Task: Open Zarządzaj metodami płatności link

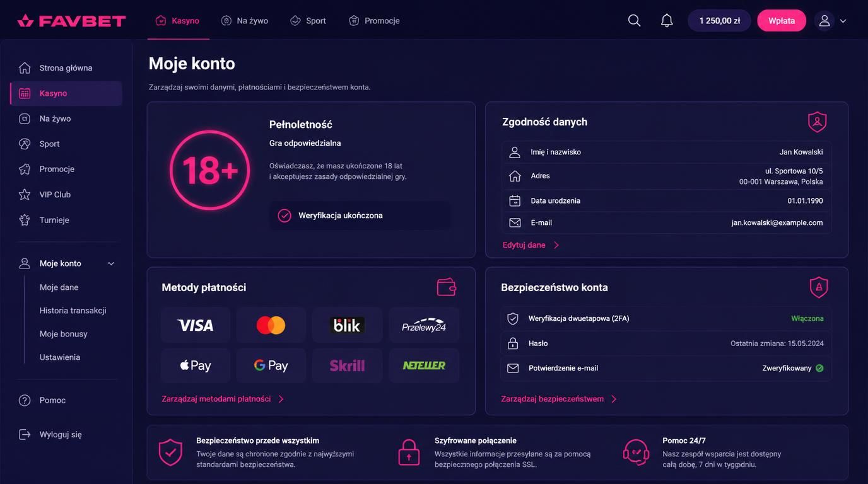Action: tap(223, 399)
